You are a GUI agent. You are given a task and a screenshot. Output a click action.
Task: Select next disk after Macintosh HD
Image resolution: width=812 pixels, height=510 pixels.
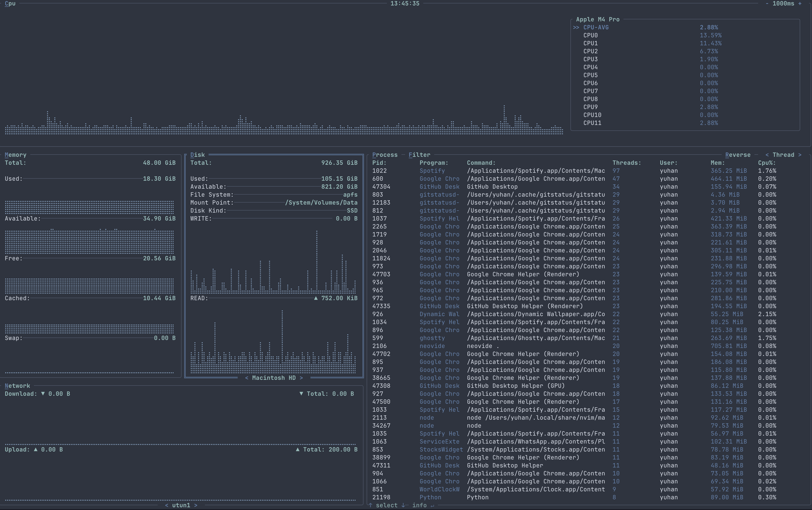click(x=301, y=378)
